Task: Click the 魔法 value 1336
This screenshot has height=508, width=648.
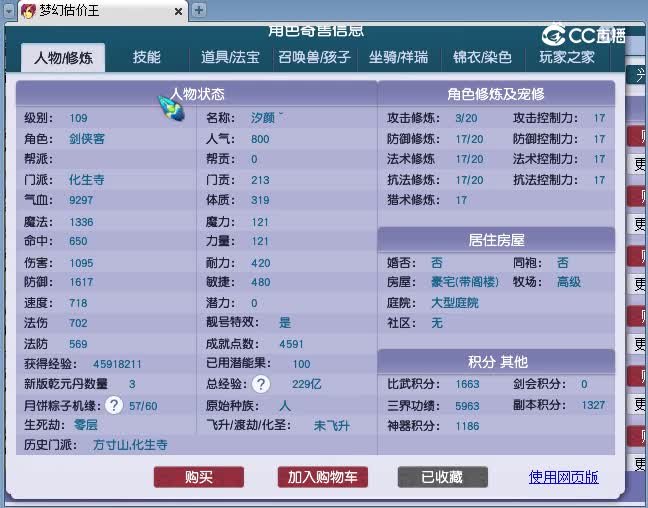Action: (x=81, y=222)
